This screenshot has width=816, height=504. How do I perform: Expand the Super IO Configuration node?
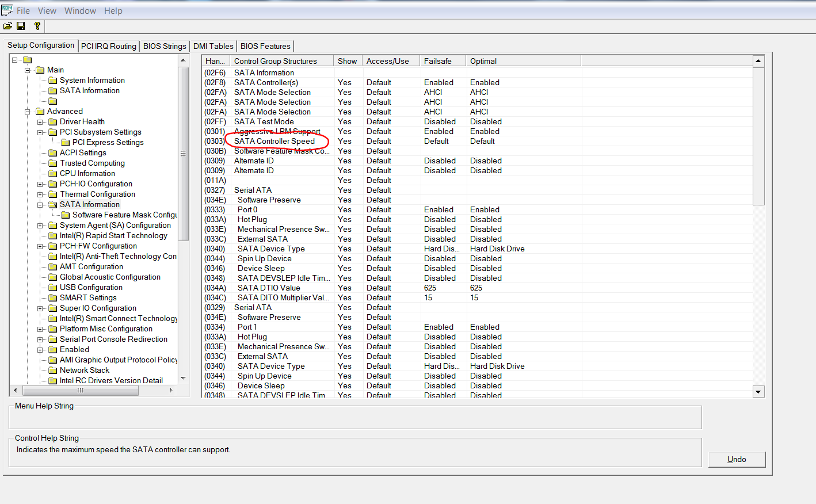coord(40,308)
